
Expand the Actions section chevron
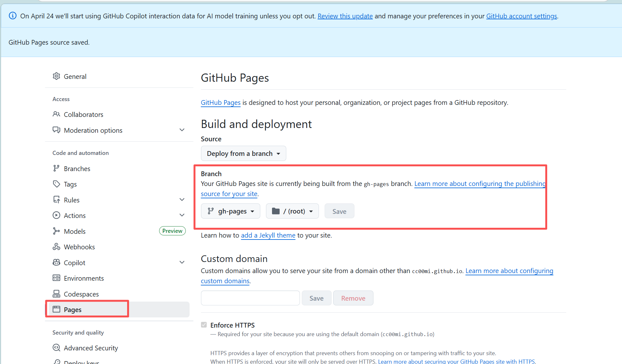(x=182, y=215)
